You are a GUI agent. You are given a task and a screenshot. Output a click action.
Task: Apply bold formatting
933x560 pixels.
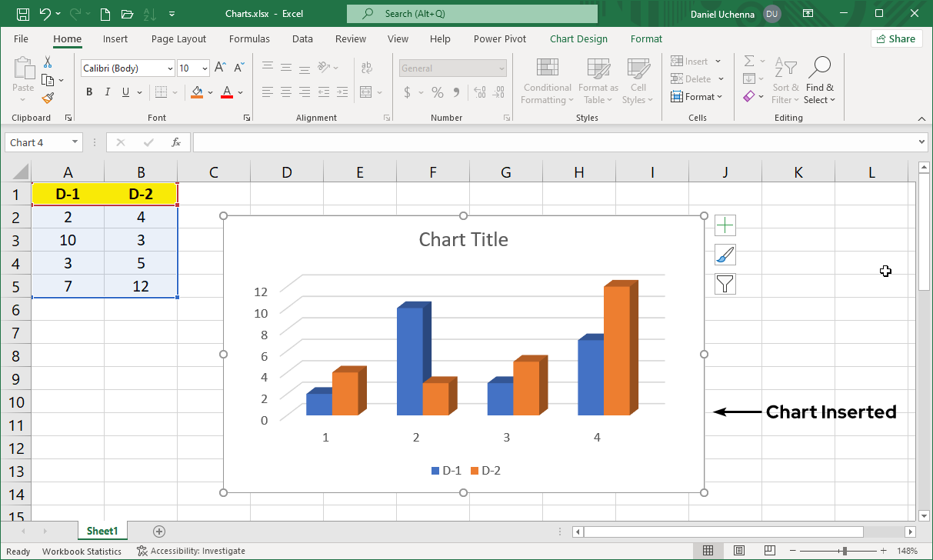[x=88, y=92]
